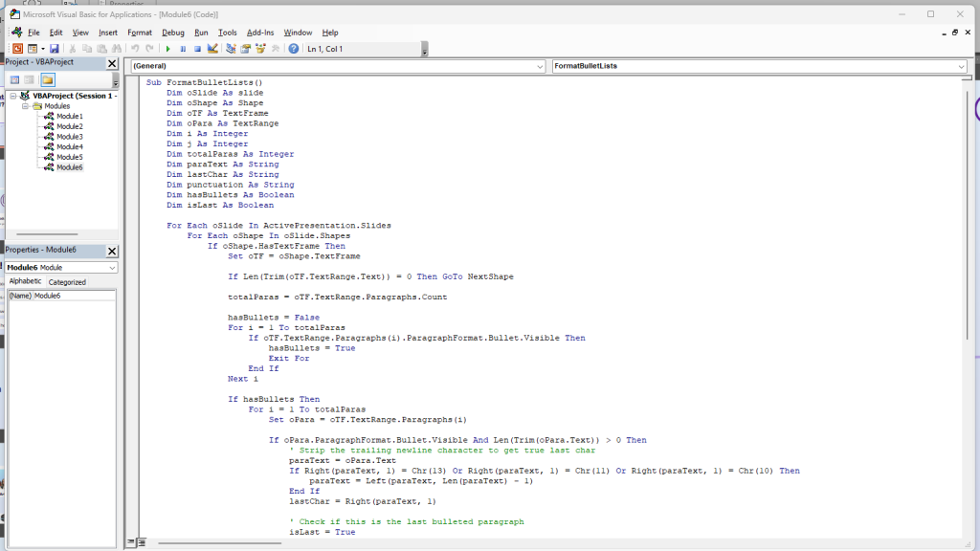Click the Reset (stop) square icon
The height and width of the screenshot is (551, 980).
(x=197, y=49)
